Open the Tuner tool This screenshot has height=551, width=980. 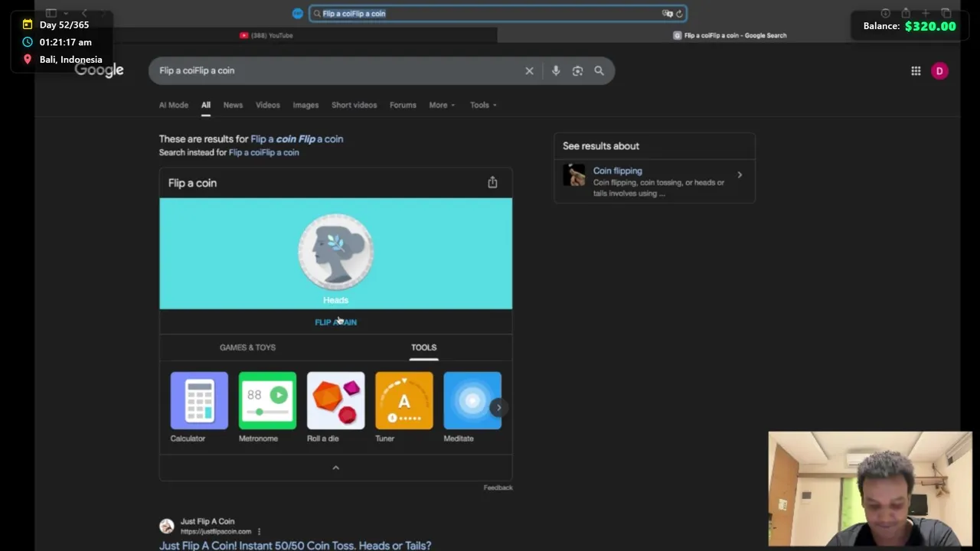[403, 407]
